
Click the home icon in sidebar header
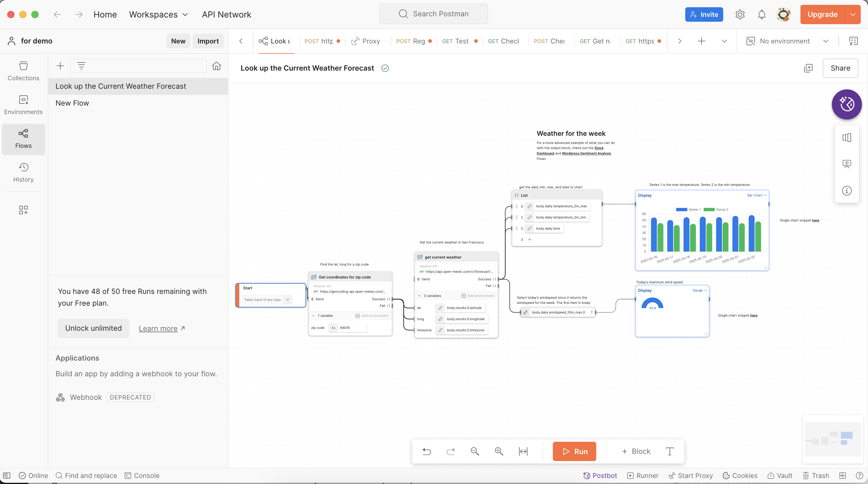pyautogui.click(x=216, y=66)
